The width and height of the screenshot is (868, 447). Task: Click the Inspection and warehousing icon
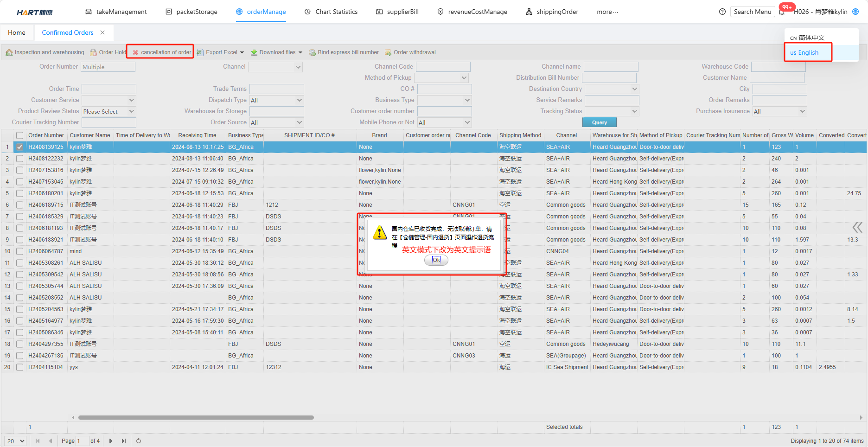tap(9, 52)
